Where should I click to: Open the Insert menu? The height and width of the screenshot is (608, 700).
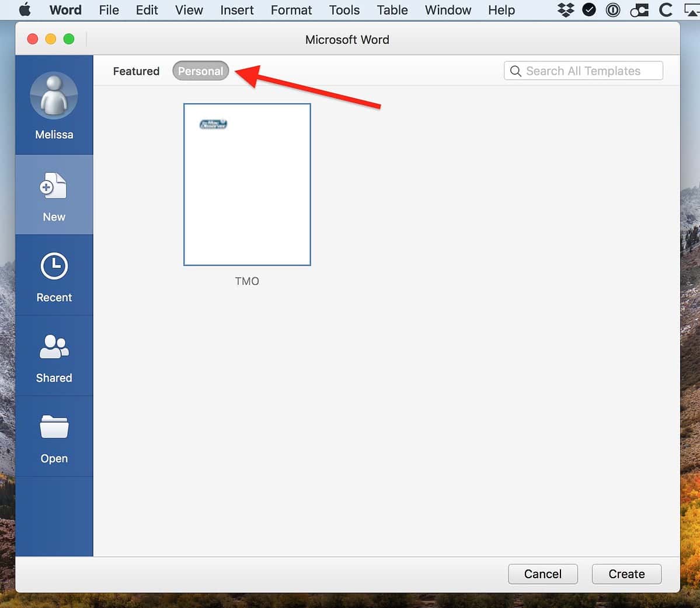point(236,10)
